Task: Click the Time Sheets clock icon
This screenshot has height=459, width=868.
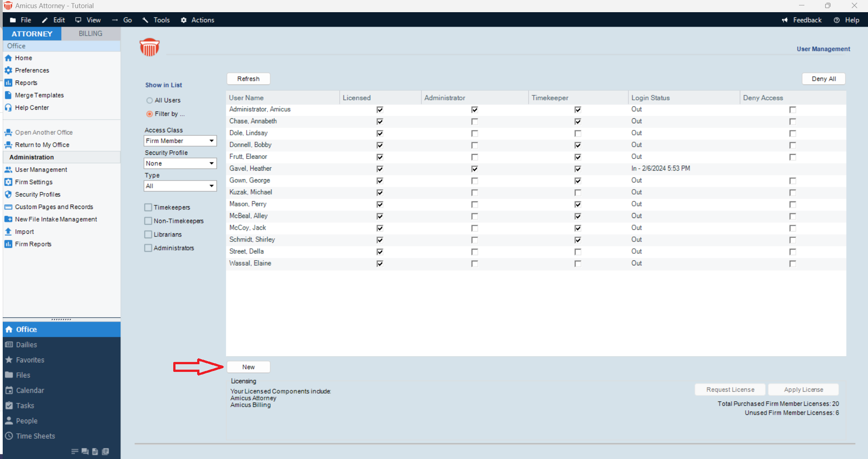Action: pos(9,436)
